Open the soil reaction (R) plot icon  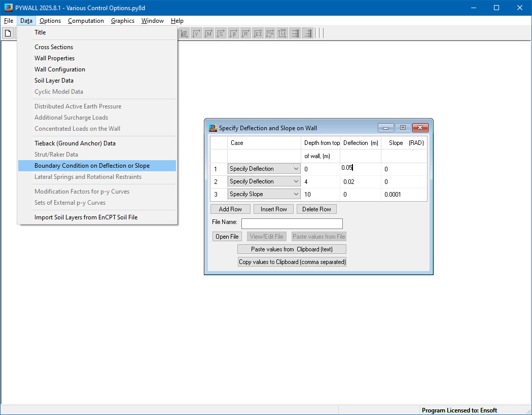point(245,33)
